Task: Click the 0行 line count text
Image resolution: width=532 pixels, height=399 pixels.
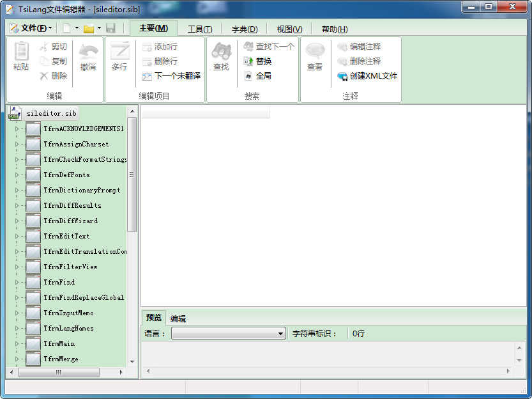Action: point(358,334)
